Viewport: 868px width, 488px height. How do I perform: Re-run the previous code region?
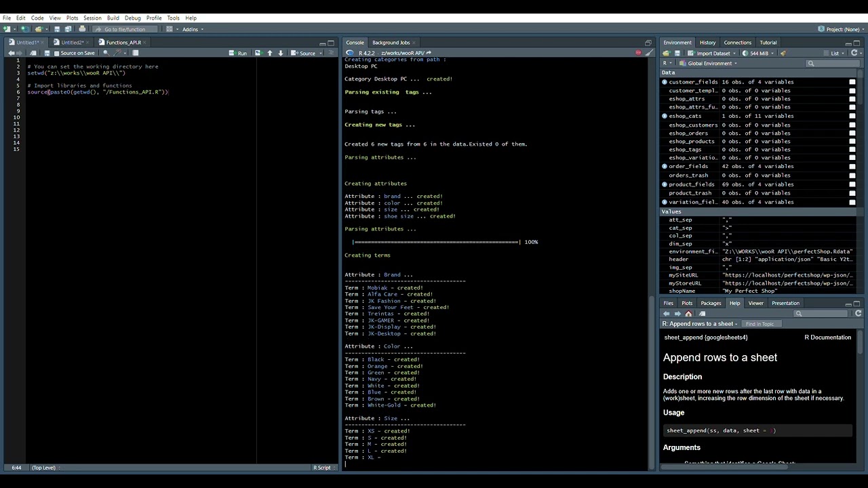pyautogui.click(x=258, y=53)
